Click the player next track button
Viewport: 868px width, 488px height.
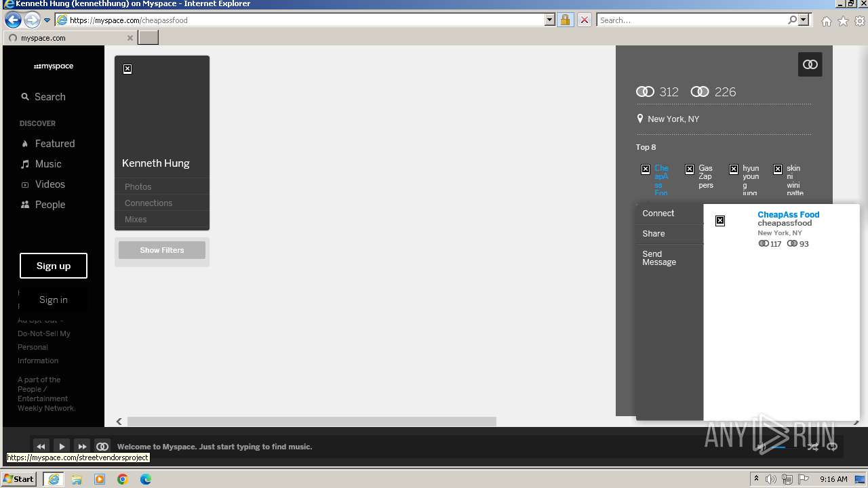pos(82,446)
